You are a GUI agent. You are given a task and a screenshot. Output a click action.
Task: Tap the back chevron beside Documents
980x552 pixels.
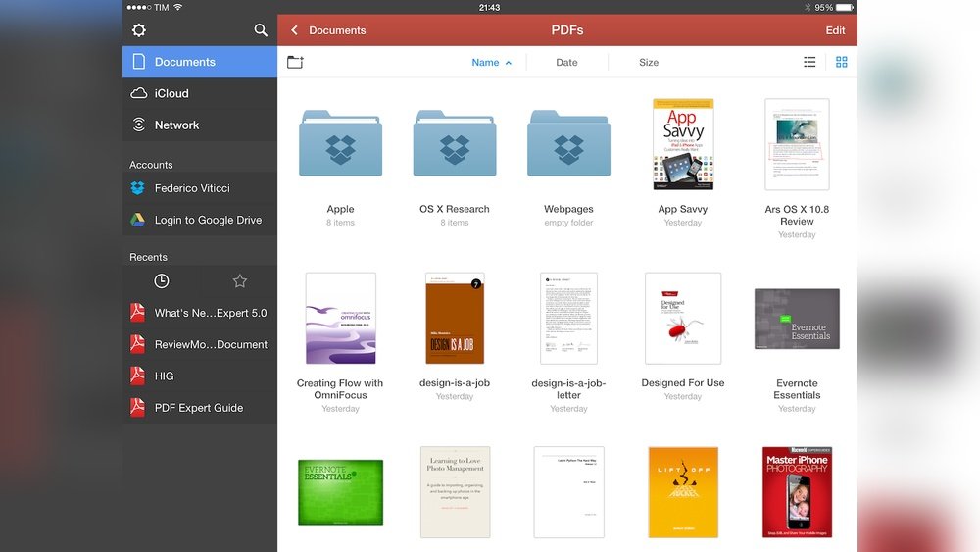pos(294,30)
